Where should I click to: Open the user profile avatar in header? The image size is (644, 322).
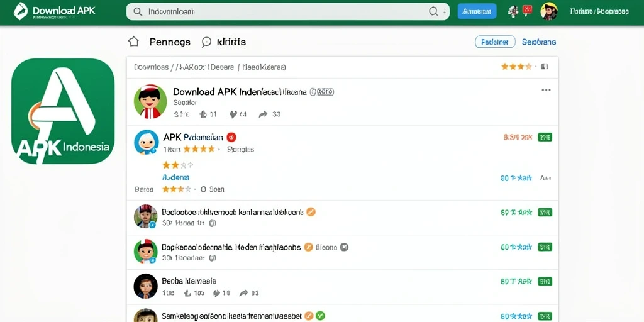coord(549,11)
